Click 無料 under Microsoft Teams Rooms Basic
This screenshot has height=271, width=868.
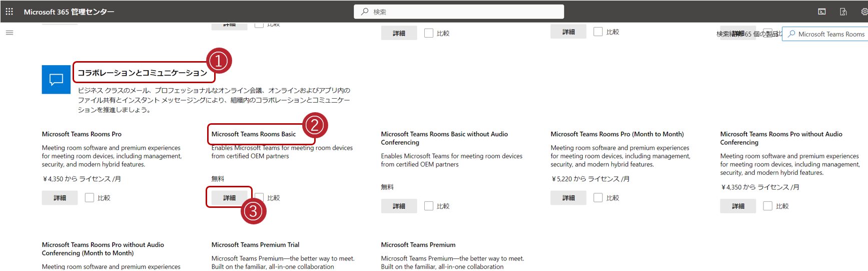218,179
